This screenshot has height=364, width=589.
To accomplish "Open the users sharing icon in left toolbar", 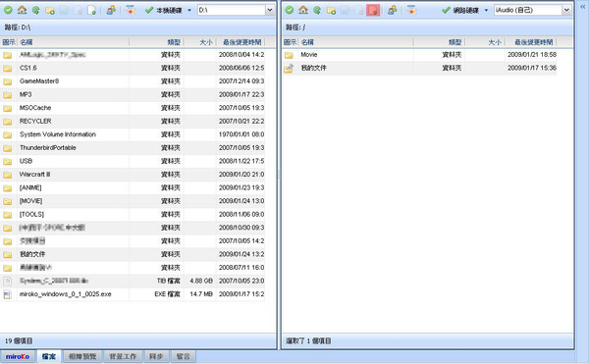I will tap(111, 10).
